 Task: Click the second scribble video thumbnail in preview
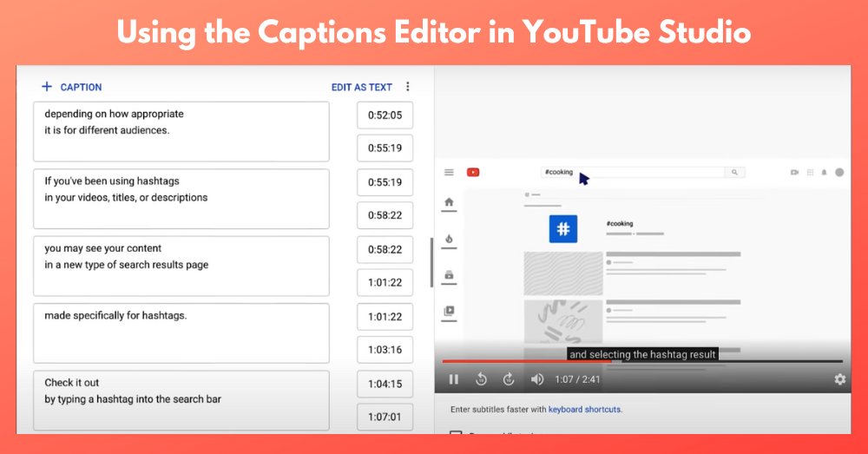[x=563, y=321]
